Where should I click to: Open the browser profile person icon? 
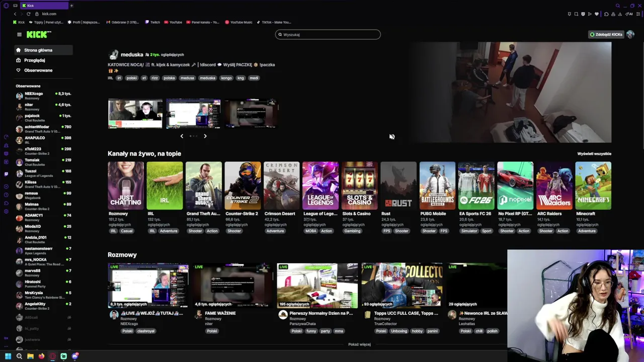(x=613, y=14)
